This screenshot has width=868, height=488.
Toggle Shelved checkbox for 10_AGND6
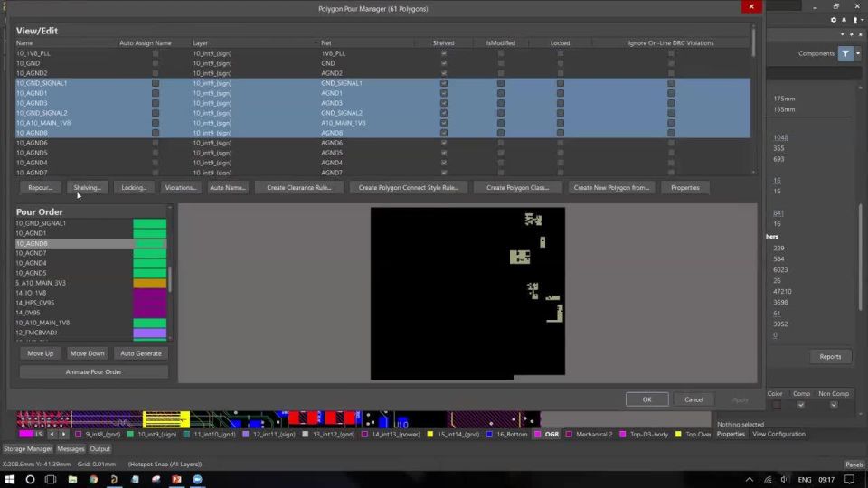443,144
